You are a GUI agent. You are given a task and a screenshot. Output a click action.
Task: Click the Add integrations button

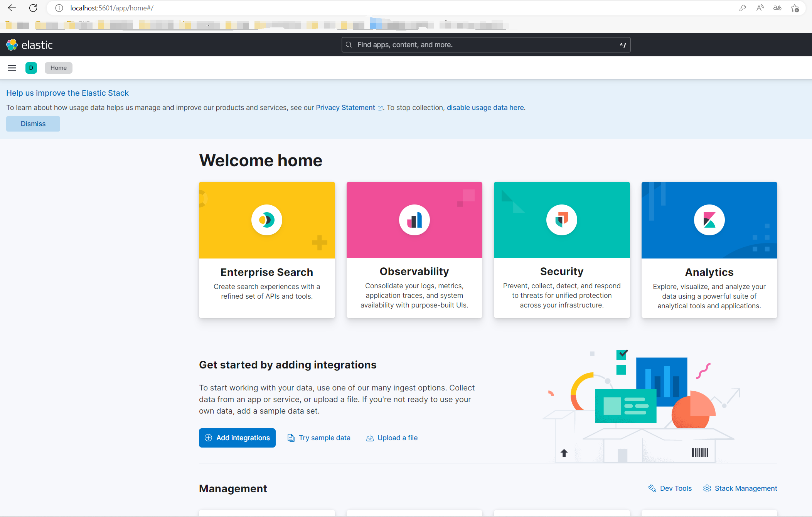[x=237, y=438]
